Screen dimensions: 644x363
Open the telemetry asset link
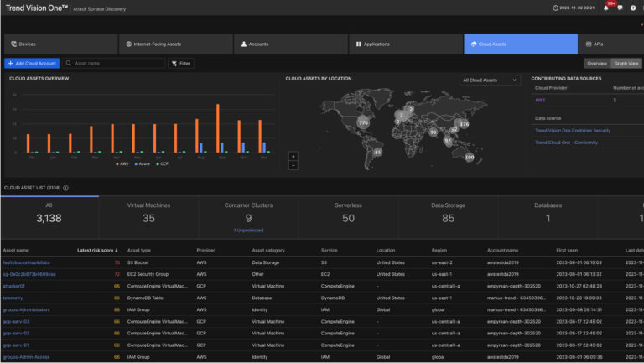(x=13, y=298)
